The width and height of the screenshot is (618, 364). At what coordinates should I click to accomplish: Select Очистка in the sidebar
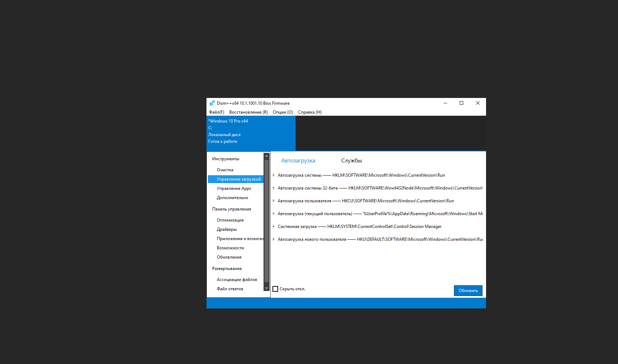(225, 170)
